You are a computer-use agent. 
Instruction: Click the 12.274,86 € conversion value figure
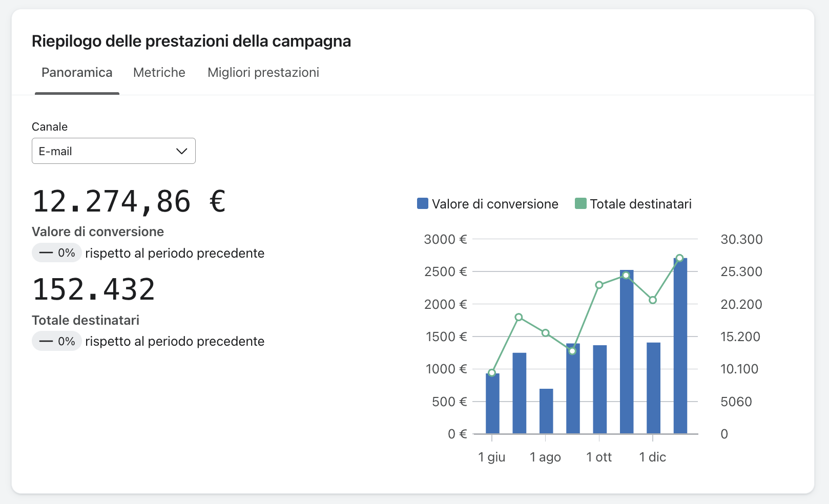click(x=129, y=201)
